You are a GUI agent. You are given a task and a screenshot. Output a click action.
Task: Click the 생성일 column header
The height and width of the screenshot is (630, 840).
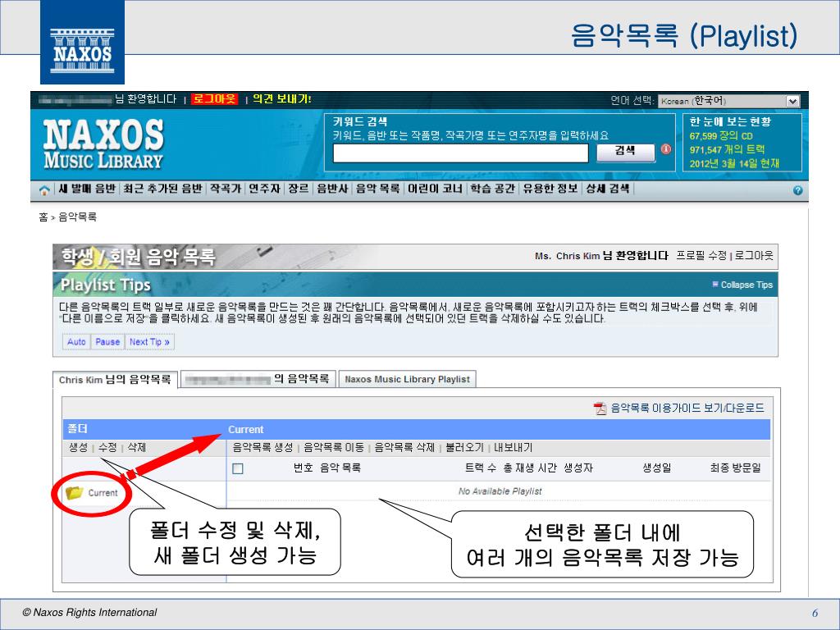click(657, 468)
